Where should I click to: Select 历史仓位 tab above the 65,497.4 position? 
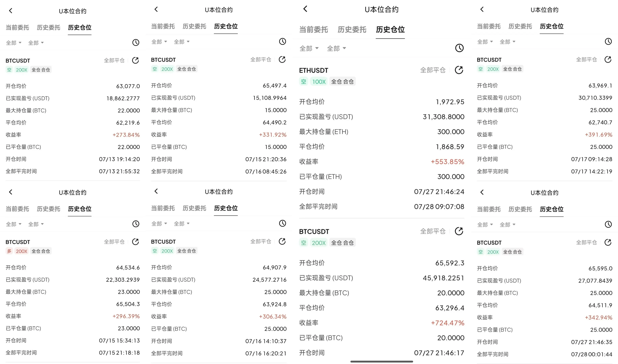226,26
